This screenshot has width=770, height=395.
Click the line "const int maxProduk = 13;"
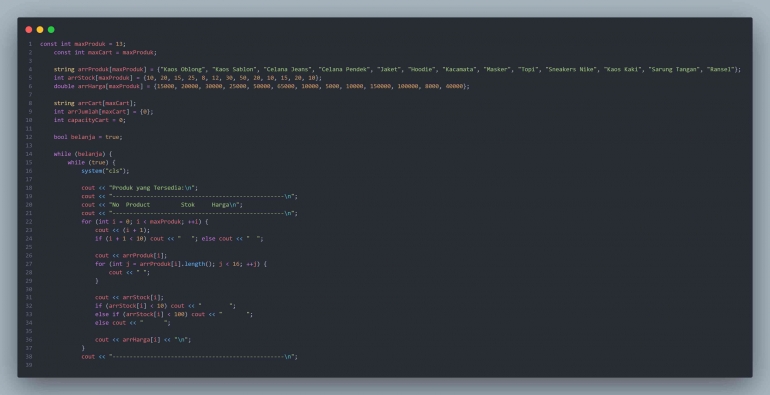click(83, 44)
